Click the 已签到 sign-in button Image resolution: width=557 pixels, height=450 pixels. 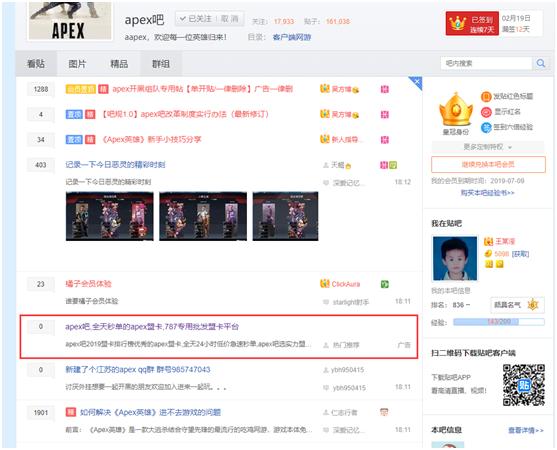click(472, 23)
